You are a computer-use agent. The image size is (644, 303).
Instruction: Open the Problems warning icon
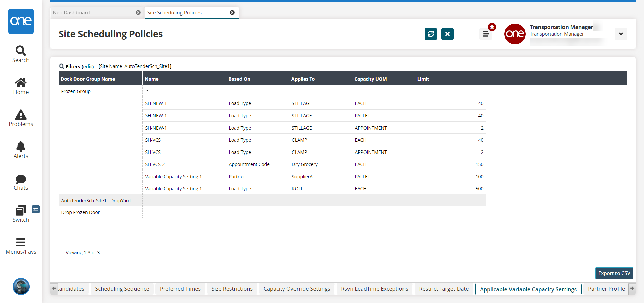pos(21,115)
